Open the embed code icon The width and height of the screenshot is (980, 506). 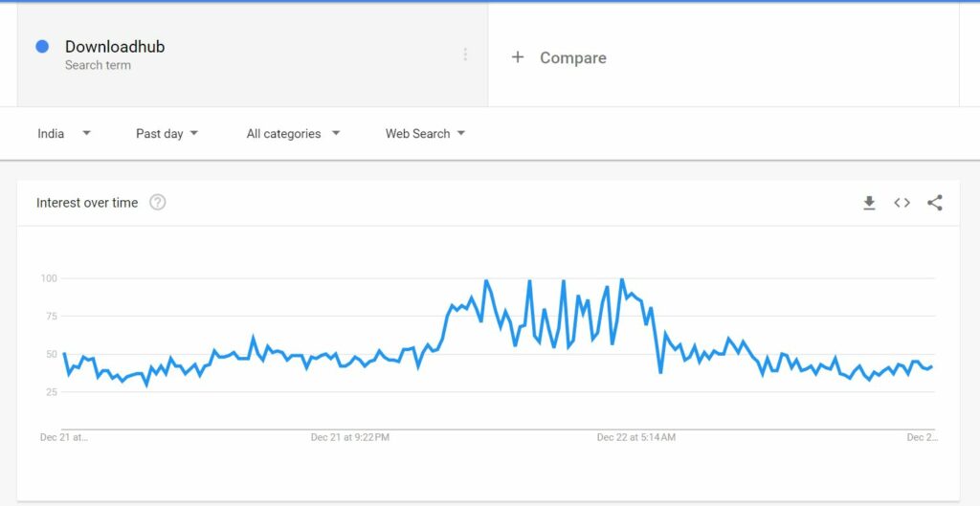pyautogui.click(x=902, y=203)
